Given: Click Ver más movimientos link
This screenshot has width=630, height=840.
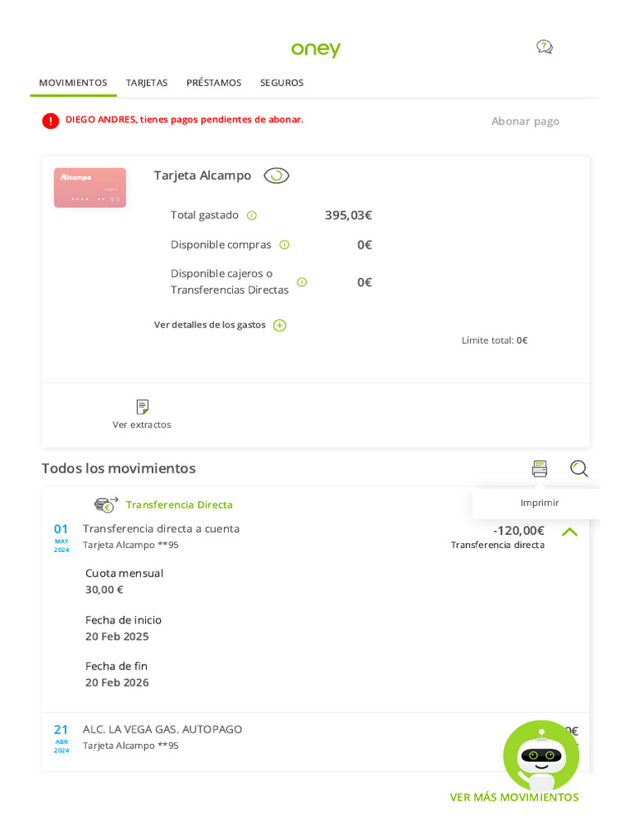Looking at the screenshot, I should point(514,797).
